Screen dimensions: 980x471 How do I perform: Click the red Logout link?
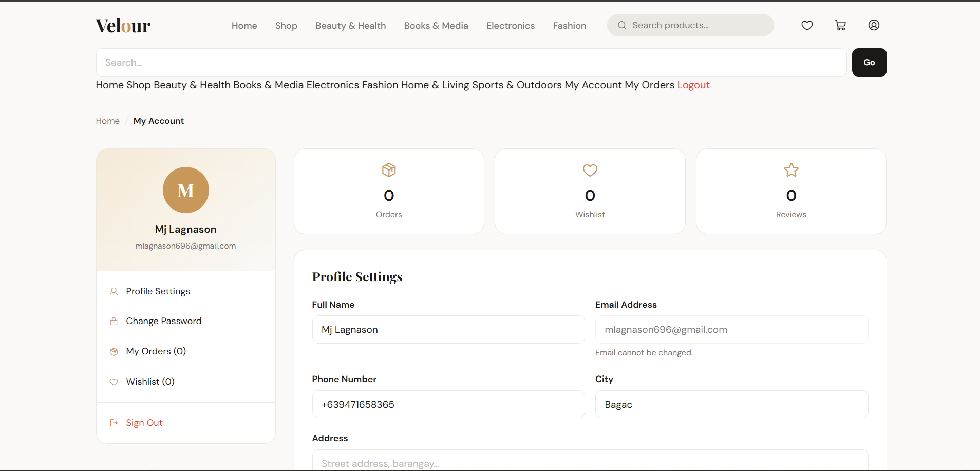693,85
